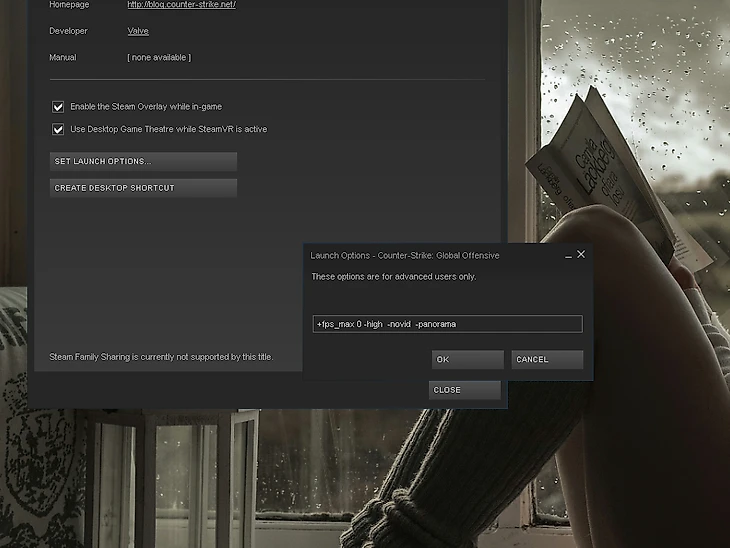This screenshot has height=548, width=730.
Task: Click 'These options are for advanced users only' text
Action: click(394, 277)
